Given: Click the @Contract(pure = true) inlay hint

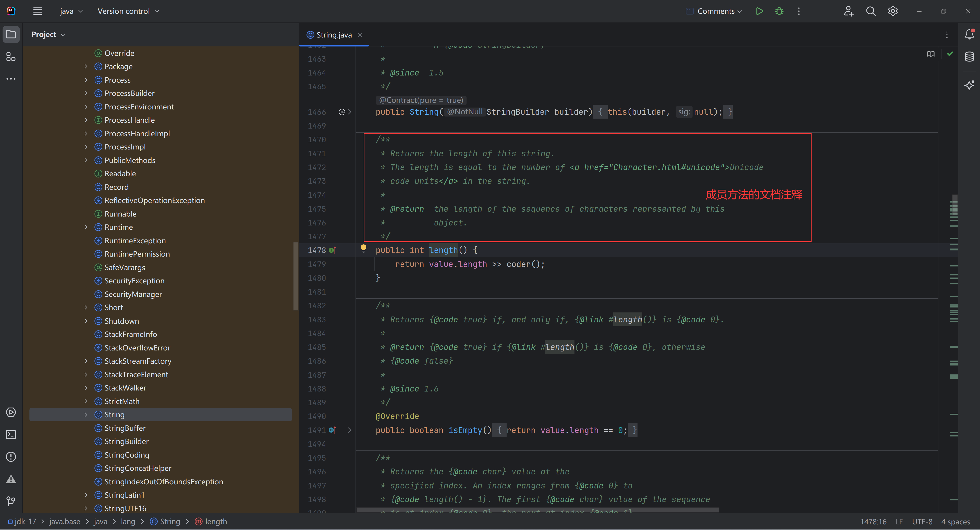Looking at the screenshot, I should coord(421,100).
